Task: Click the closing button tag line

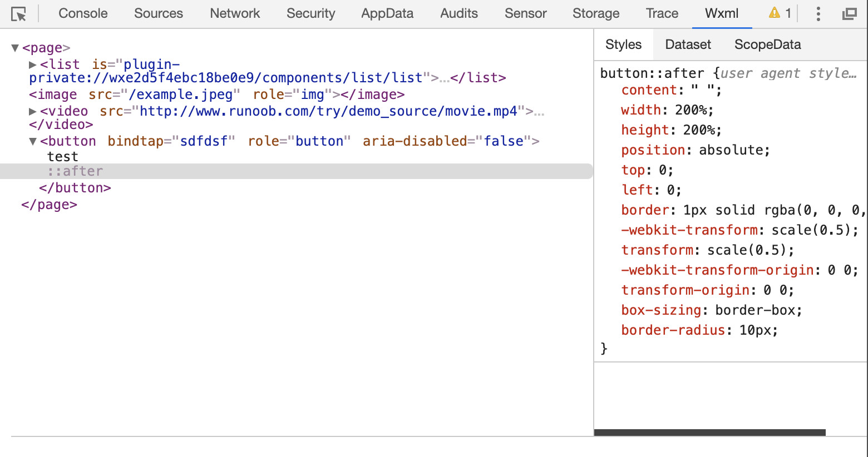Action: pyautogui.click(x=75, y=188)
